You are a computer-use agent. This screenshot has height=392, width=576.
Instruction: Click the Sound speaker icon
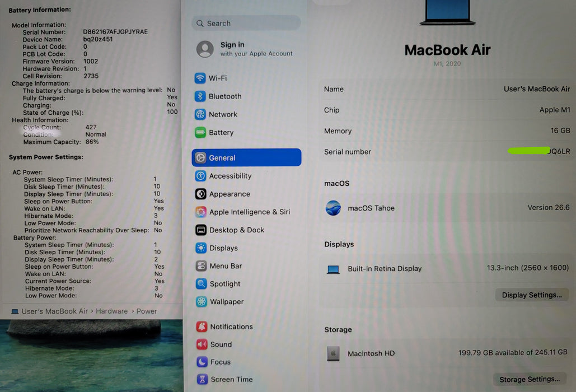(x=202, y=344)
